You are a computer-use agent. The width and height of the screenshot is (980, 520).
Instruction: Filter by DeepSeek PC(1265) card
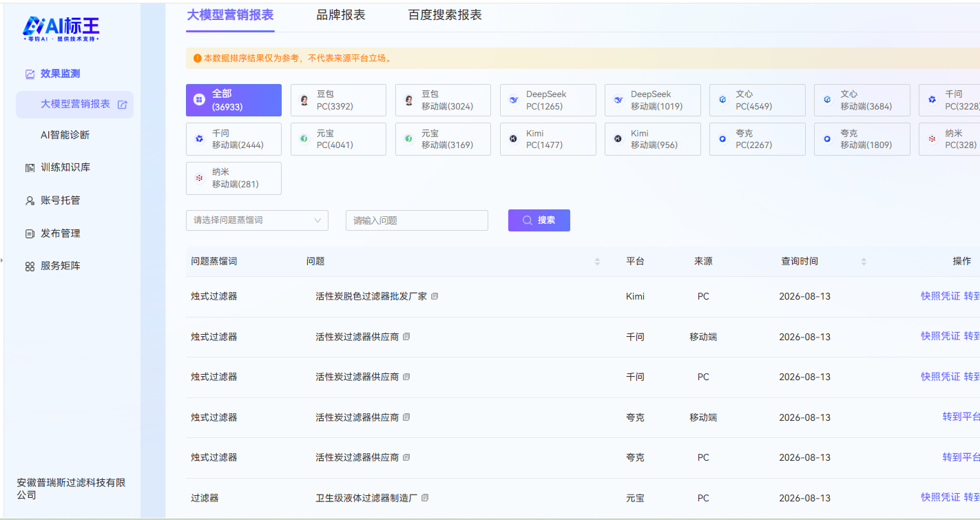[x=548, y=100]
